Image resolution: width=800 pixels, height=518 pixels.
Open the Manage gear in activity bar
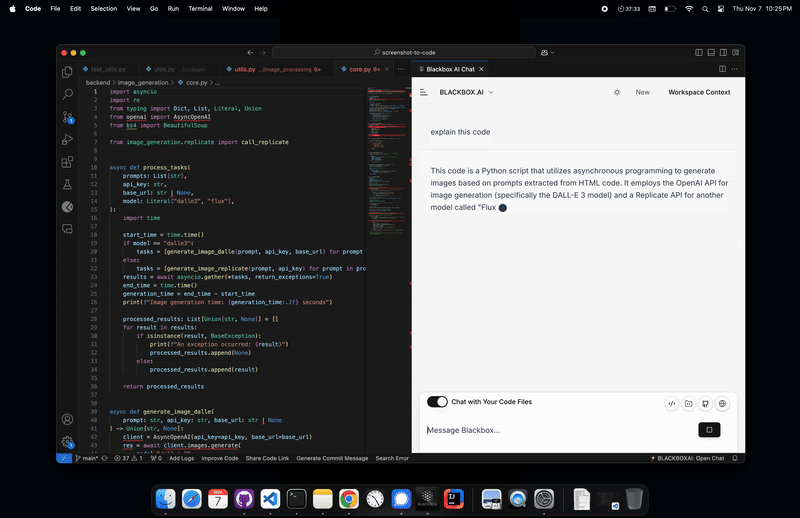(x=67, y=441)
